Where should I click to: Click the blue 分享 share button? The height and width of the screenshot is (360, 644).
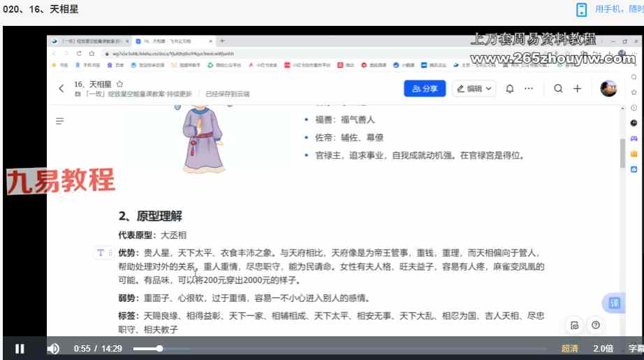(x=425, y=89)
